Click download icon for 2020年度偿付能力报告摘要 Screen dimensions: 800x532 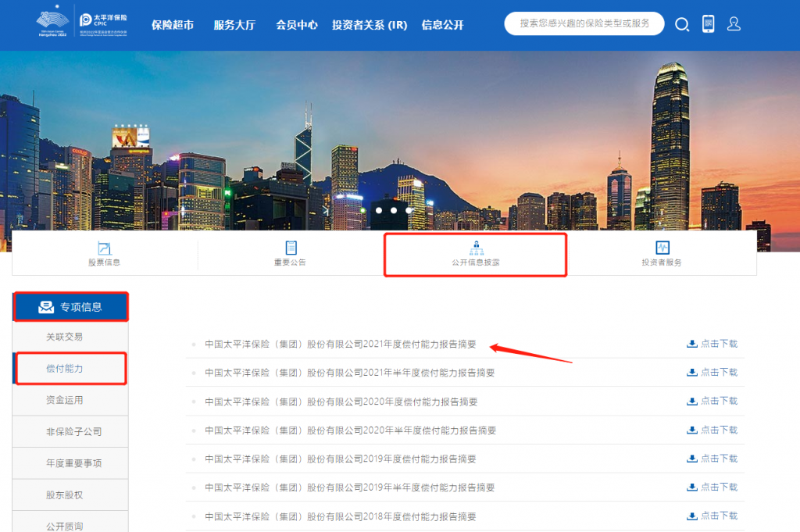[x=692, y=402]
